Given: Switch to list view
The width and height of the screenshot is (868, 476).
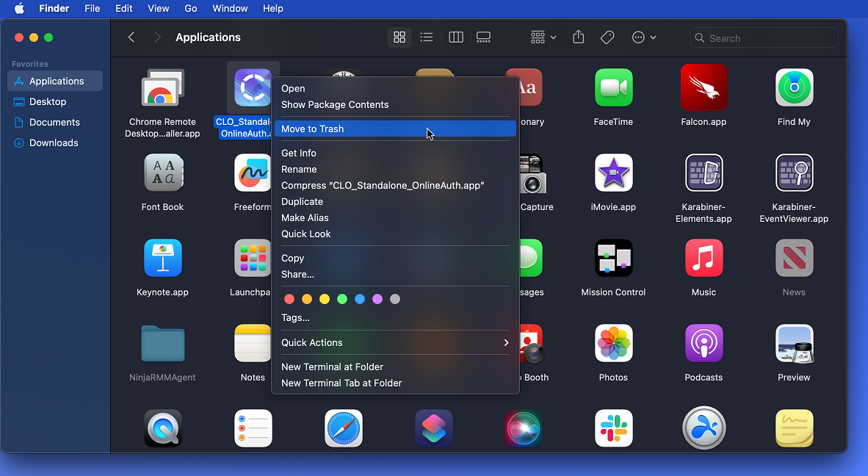Looking at the screenshot, I should [426, 37].
